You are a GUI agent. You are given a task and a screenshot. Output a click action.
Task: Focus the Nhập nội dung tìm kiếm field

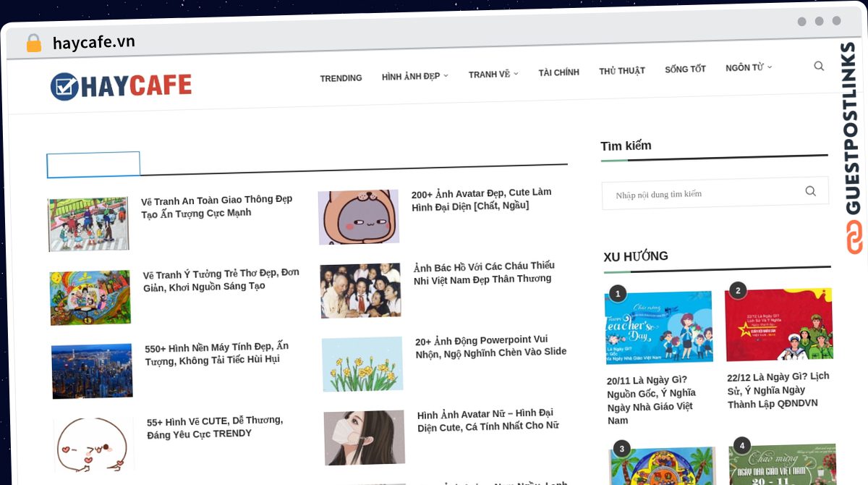tap(715, 193)
